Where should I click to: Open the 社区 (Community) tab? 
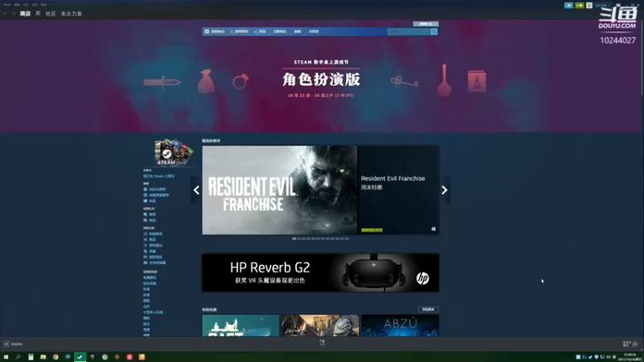pos(51,14)
